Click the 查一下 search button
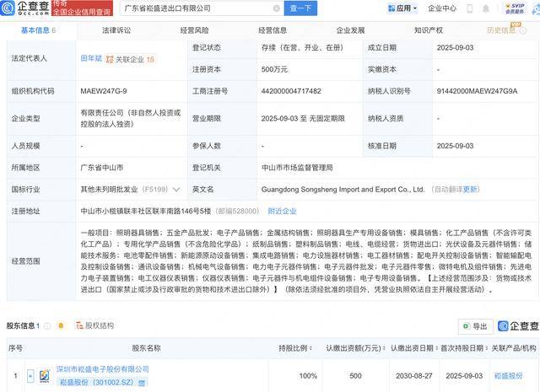540x392 pixels. click(300, 8)
